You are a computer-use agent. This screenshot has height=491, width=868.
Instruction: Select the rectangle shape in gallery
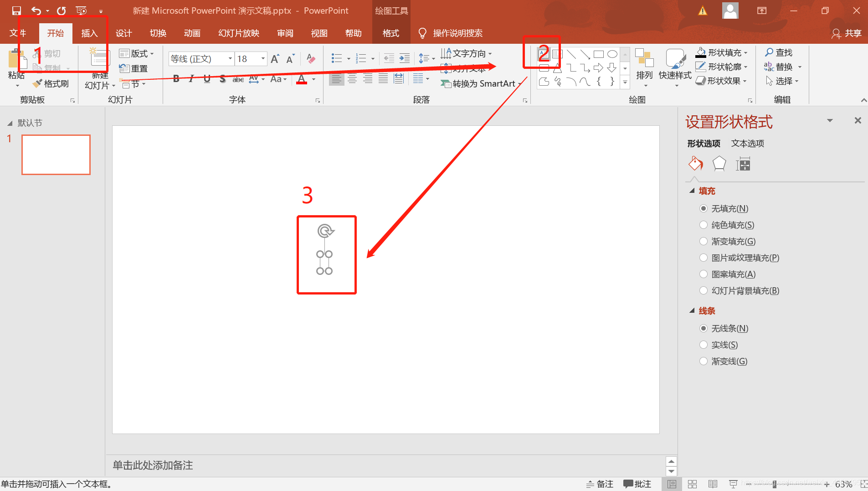click(599, 54)
